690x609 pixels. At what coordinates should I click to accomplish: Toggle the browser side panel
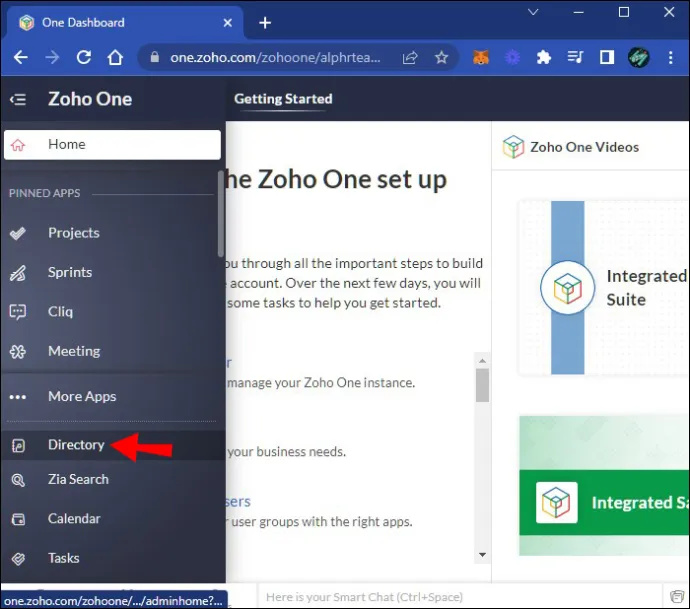point(607,57)
